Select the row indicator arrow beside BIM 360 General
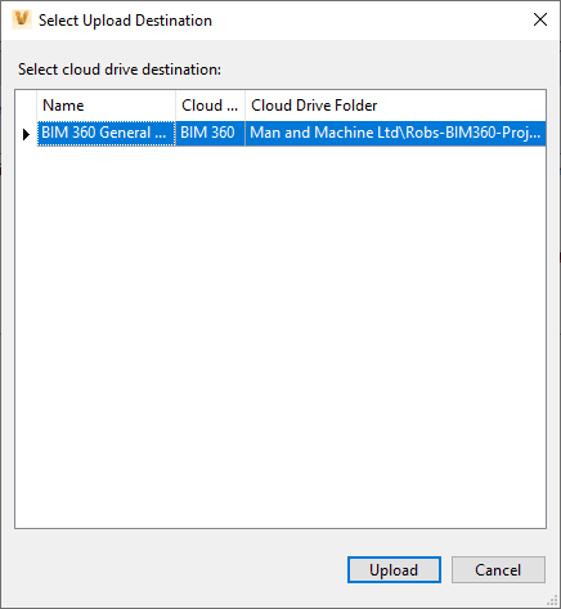This screenshot has height=609, width=561. point(26,134)
